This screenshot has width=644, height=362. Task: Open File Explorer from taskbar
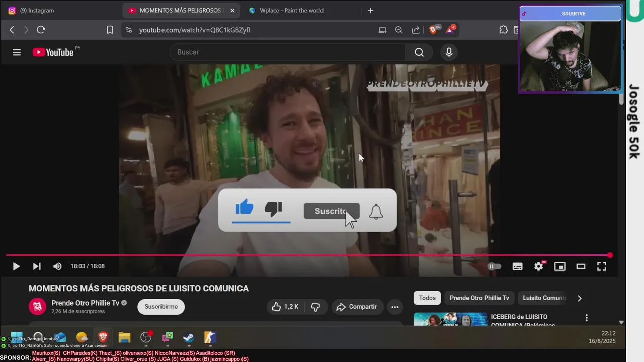click(x=124, y=337)
